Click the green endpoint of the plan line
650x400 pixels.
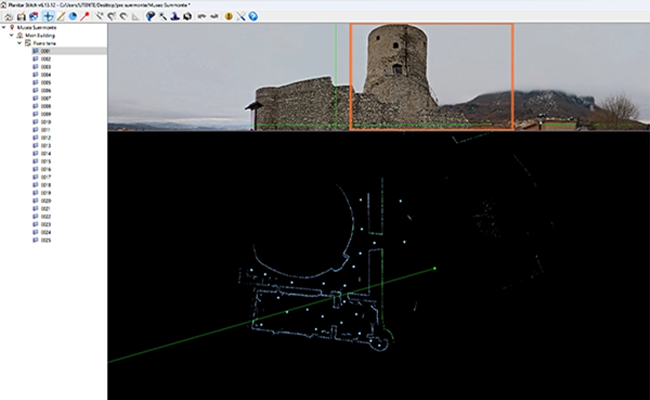pyautogui.click(x=434, y=269)
